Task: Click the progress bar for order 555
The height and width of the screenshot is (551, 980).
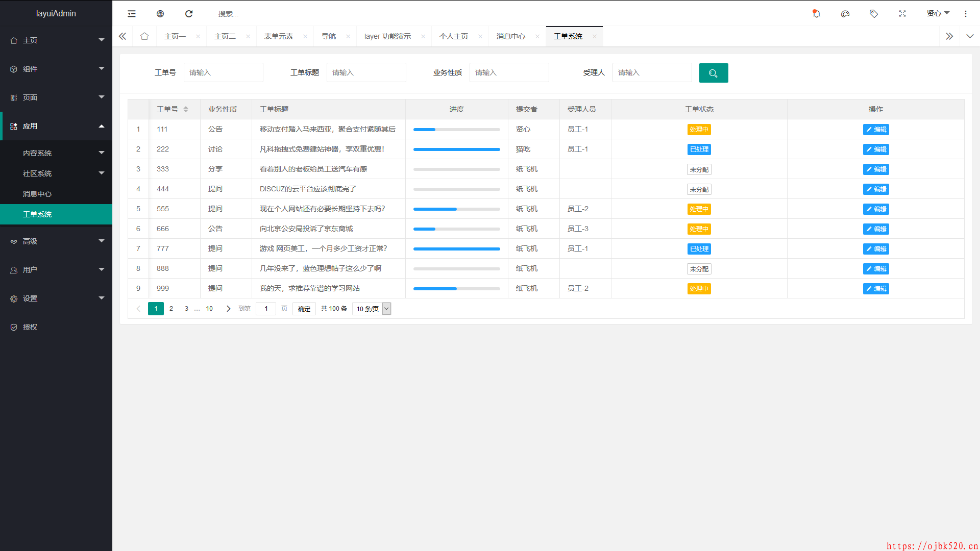Action: pyautogui.click(x=457, y=209)
